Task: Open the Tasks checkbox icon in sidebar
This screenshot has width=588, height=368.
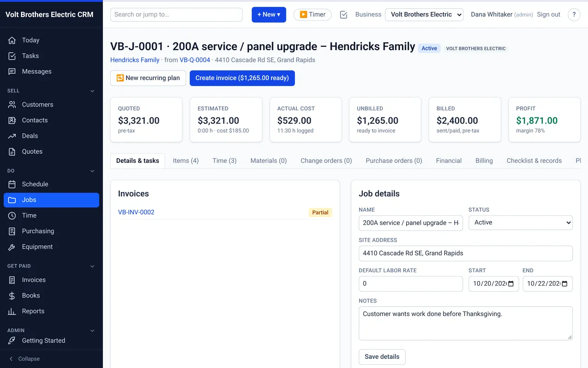Action: (x=12, y=56)
